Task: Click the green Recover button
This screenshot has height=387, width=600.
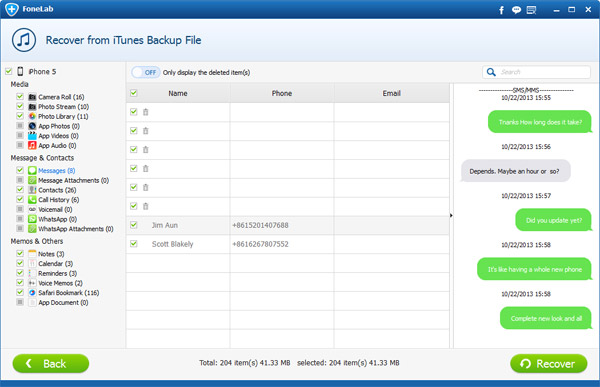Action: pos(549,363)
